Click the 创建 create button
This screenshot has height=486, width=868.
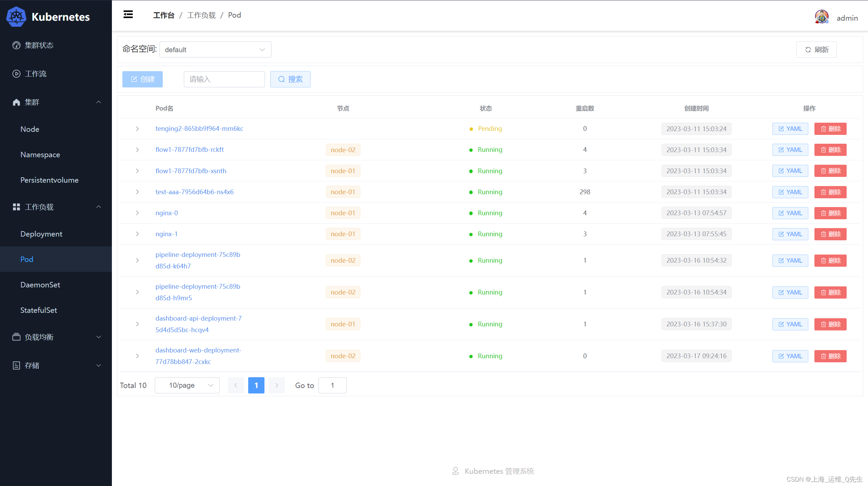coord(142,79)
